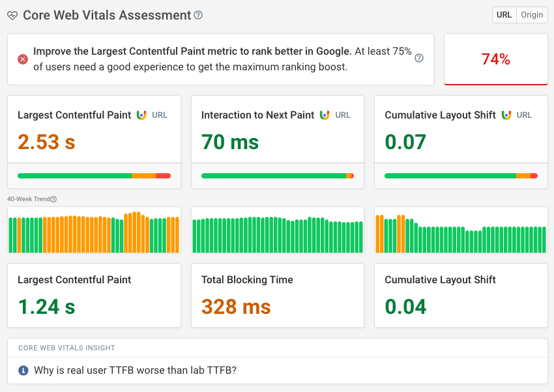Open the help tooltip beside the 40-Week Trend label
The height and width of the screenshot is (392, 554).
pyautogui.click(x=53, y=199)
